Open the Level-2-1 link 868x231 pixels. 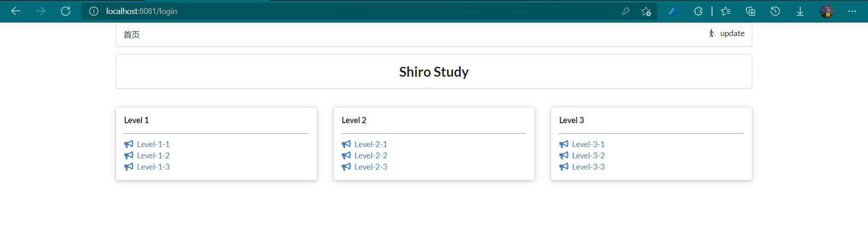pos(371,144)
